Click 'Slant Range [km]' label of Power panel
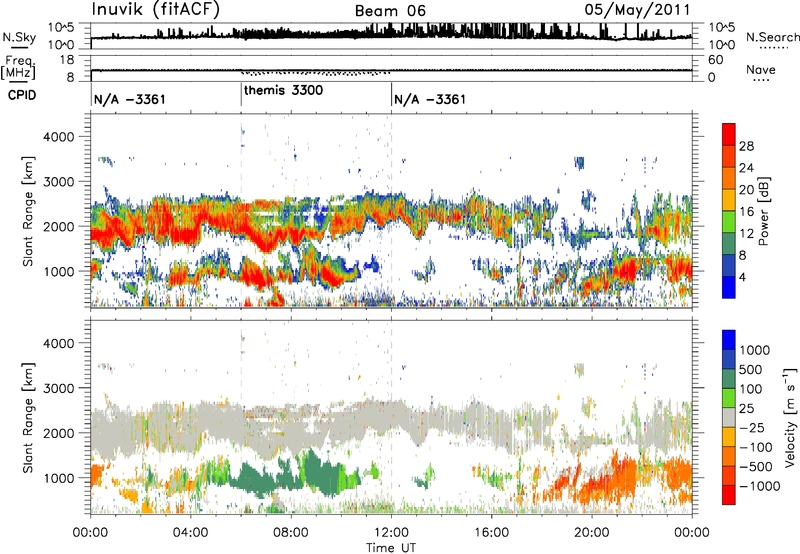 [x=28, y=211]
